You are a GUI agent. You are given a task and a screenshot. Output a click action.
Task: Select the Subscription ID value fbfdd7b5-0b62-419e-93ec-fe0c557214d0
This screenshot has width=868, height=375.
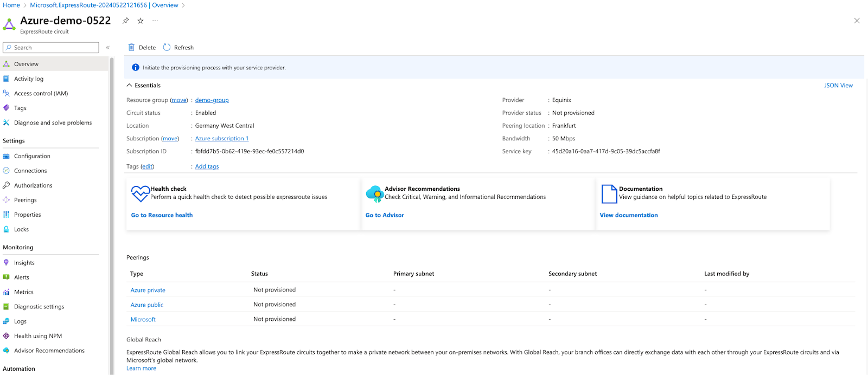click(250, 152)
